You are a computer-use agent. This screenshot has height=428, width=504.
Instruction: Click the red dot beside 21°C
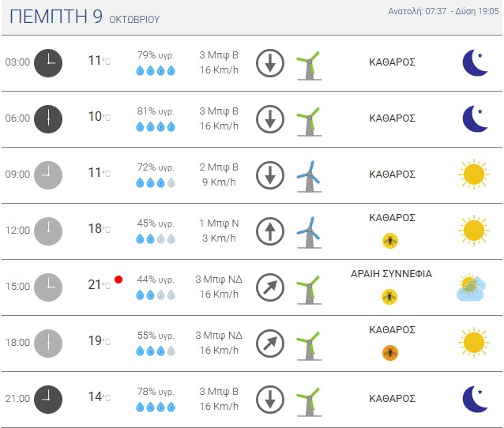coord(118,280)
